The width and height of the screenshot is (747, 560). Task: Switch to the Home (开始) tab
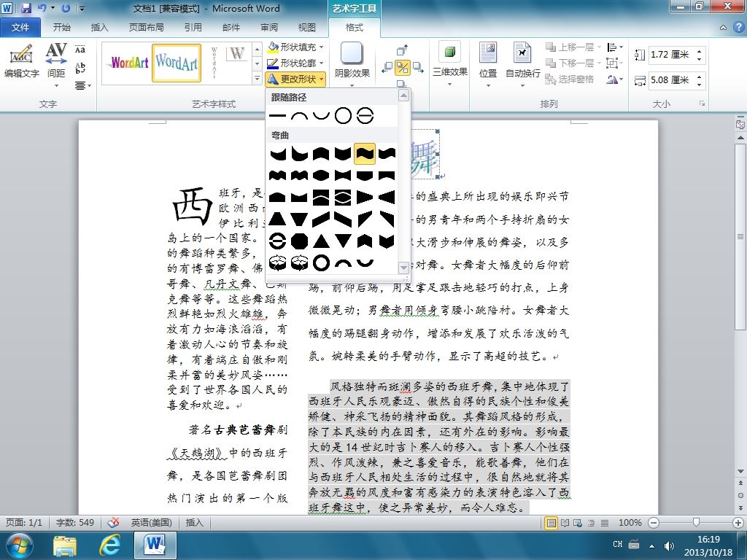pyautogui.click(x=61, y=28)
